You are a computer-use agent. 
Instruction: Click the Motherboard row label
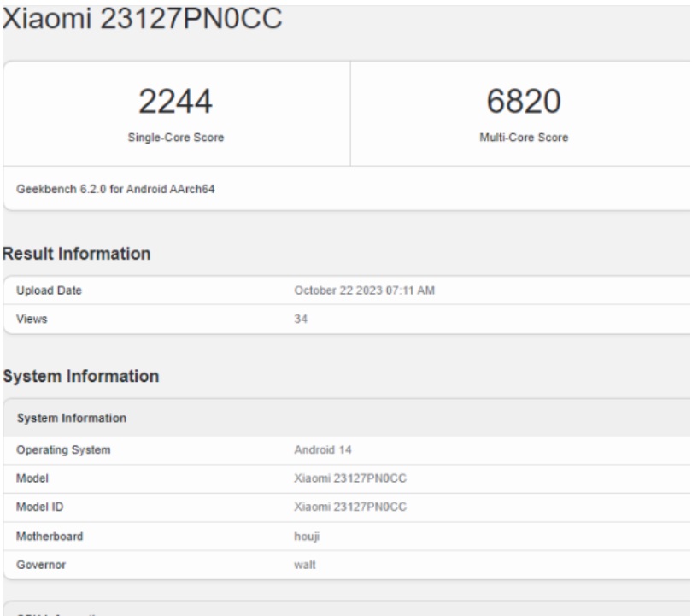tap(50, 537)
